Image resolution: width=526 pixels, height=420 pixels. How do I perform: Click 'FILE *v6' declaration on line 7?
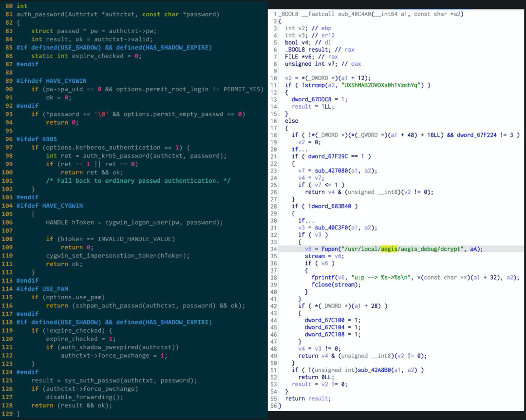[x=300, y=57]
